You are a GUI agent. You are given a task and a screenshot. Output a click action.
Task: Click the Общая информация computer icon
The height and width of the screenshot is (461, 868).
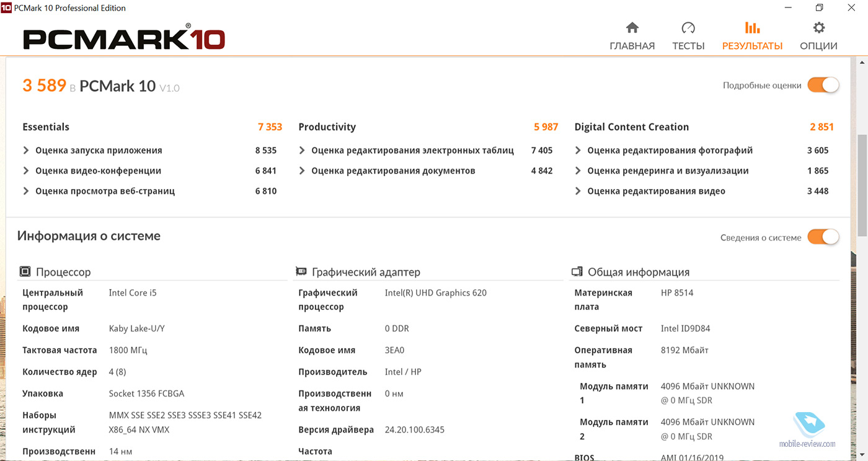[577, 271]
